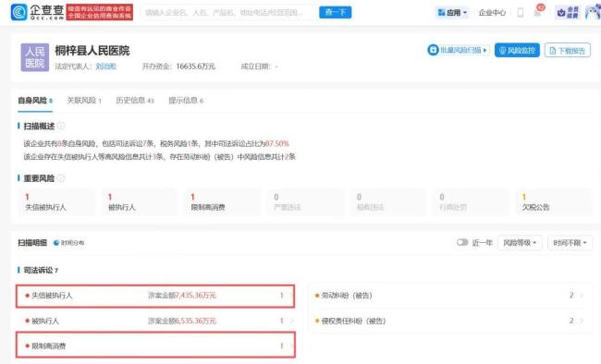Click the 16635.6万元 capital value
Viewport: 601px width, 364px height.
pyautogui.click(x=195, y=67)
